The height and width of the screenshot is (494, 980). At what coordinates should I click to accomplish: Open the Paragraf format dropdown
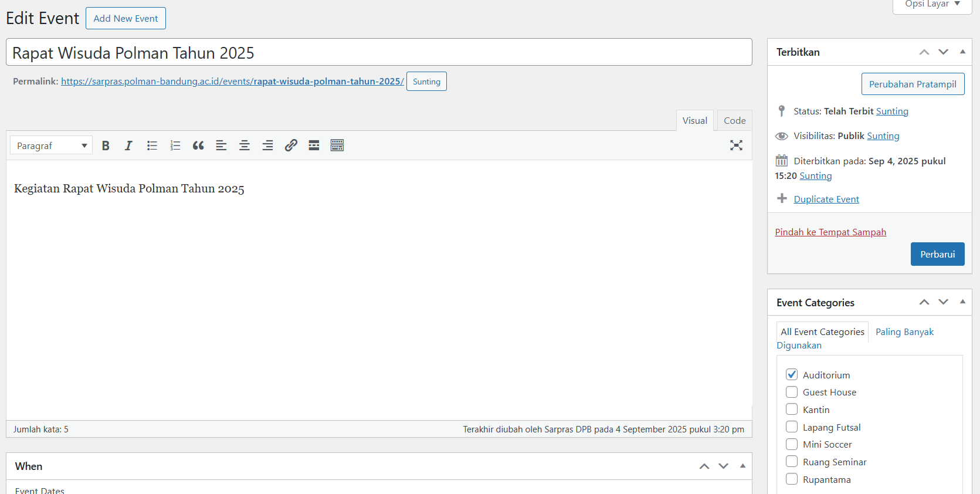pos(51,146)
